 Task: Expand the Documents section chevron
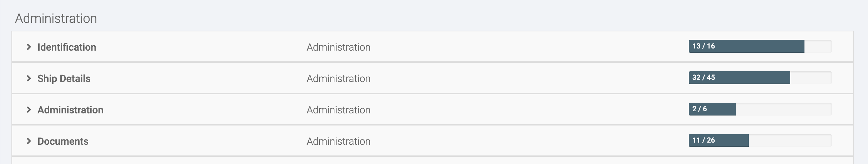coord(29,141)
